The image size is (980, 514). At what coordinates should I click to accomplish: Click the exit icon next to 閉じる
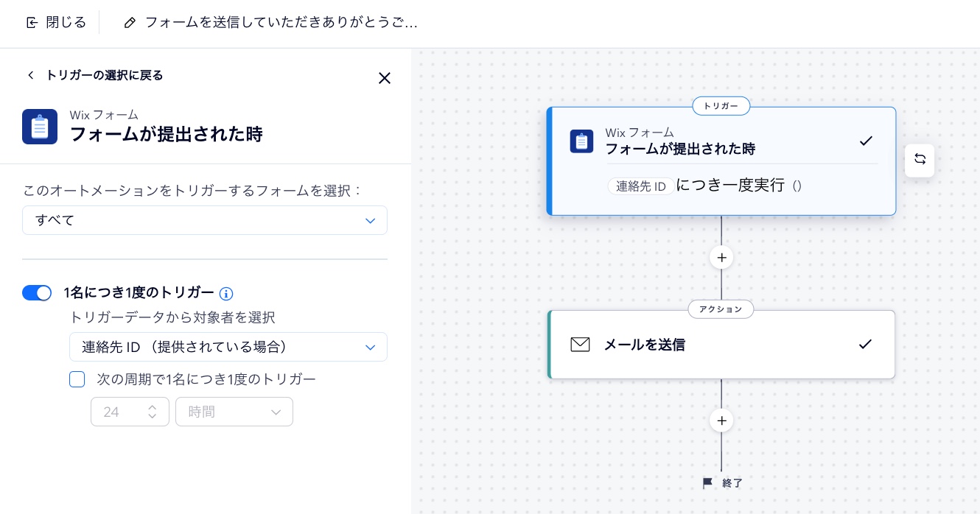click(32, 22)
